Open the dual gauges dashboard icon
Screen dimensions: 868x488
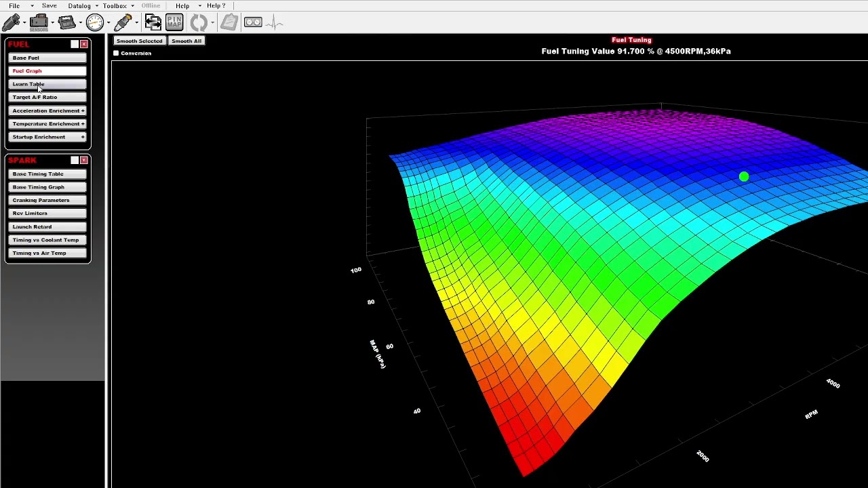253,22
